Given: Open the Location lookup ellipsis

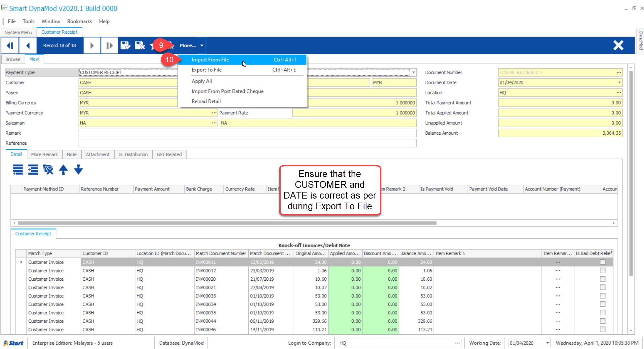Looking at the screenshot, I should click(x=618, y=93).
